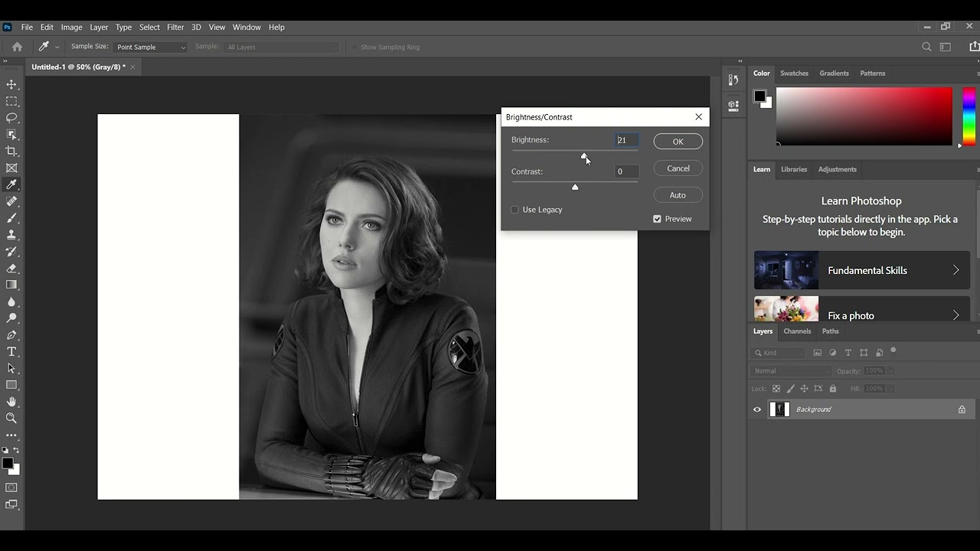This screenshot has width=980, height=551.
Task: Open the Sample Size dropdown
Action: click(150, 47)
